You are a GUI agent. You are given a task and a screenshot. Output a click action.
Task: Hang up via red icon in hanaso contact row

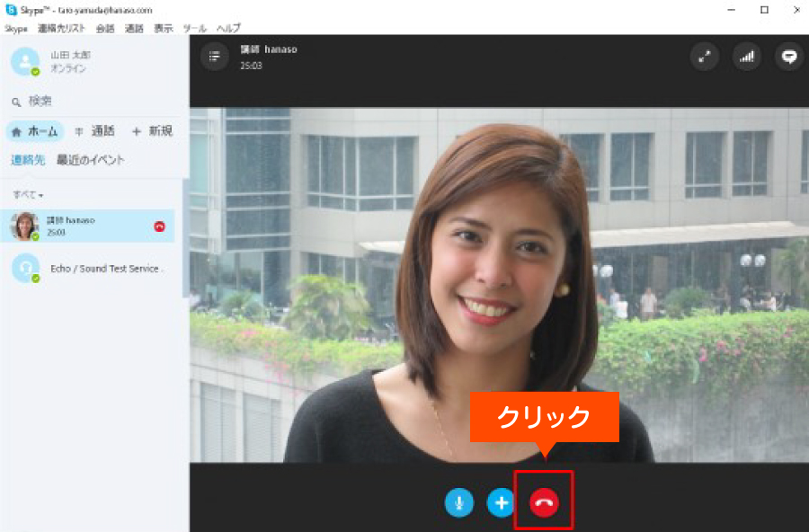159,226
